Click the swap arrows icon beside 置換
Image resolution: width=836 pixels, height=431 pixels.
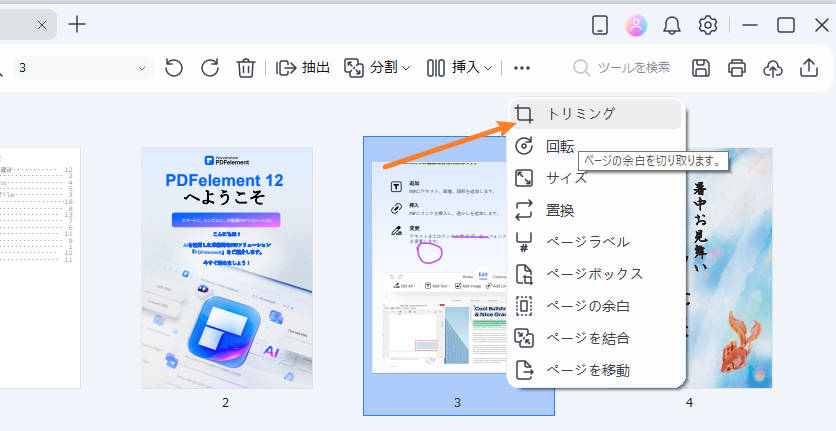pyautogui.click(x=524, y=210)
